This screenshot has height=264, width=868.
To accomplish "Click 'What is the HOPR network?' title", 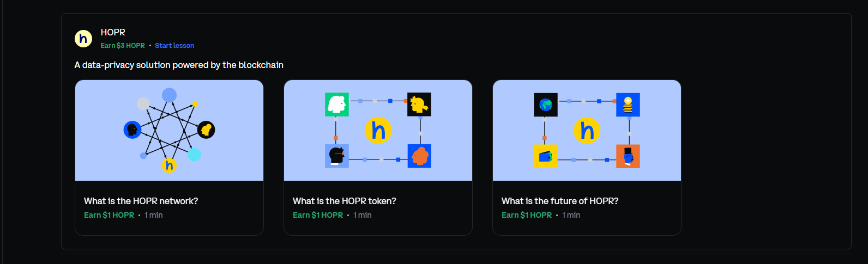I will pos(141,201).
